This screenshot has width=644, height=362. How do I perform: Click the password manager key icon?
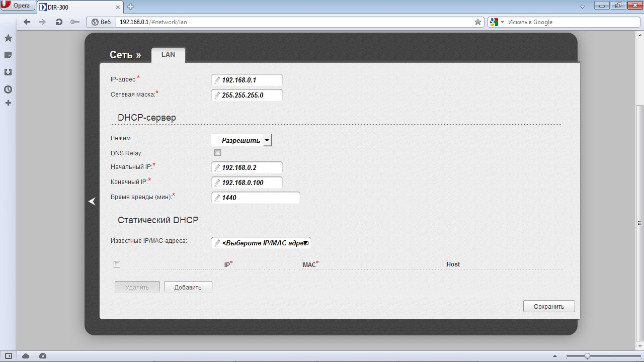[x=75, y=22]
